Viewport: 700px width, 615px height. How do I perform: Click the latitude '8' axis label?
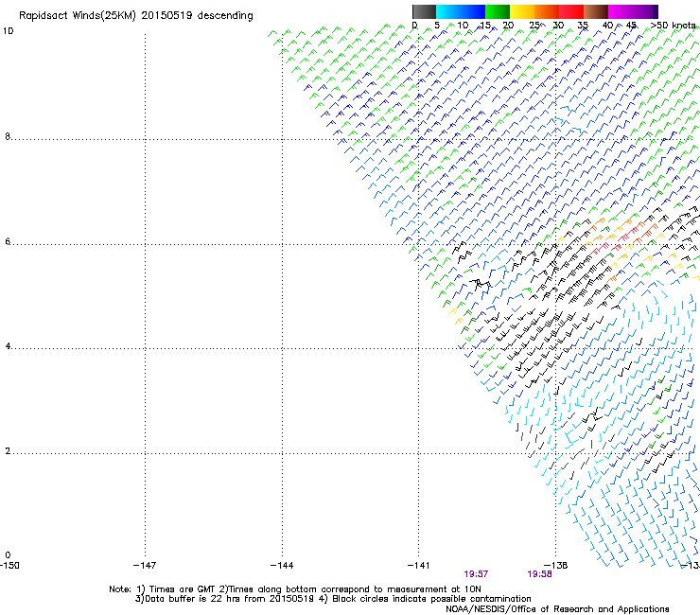coord(8,136)
